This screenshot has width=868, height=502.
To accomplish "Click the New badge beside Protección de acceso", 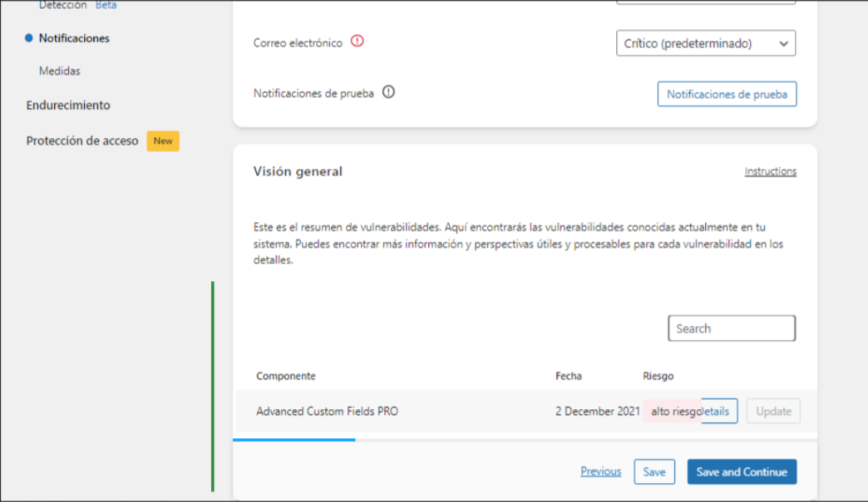I will pyautogui.click(x=163, y=141).
